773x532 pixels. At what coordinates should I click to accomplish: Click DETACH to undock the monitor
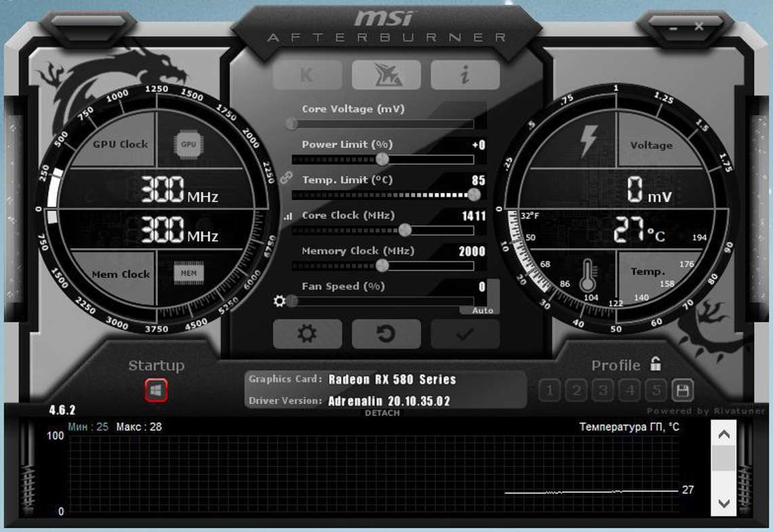tap(382, 413)
